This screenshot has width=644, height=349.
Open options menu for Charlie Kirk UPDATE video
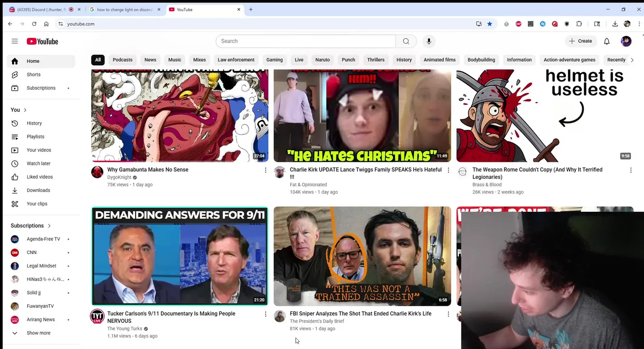click(x=448, y=170)
